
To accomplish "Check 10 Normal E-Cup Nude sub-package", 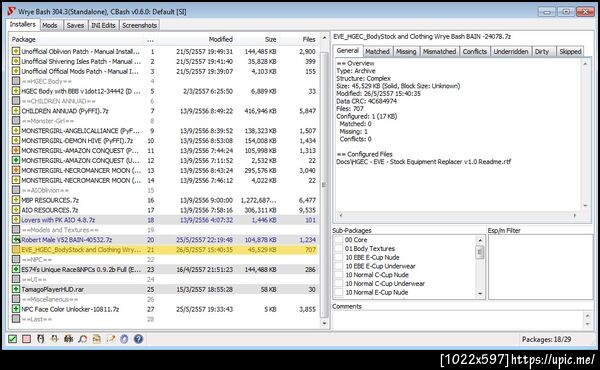I will 339,292.
